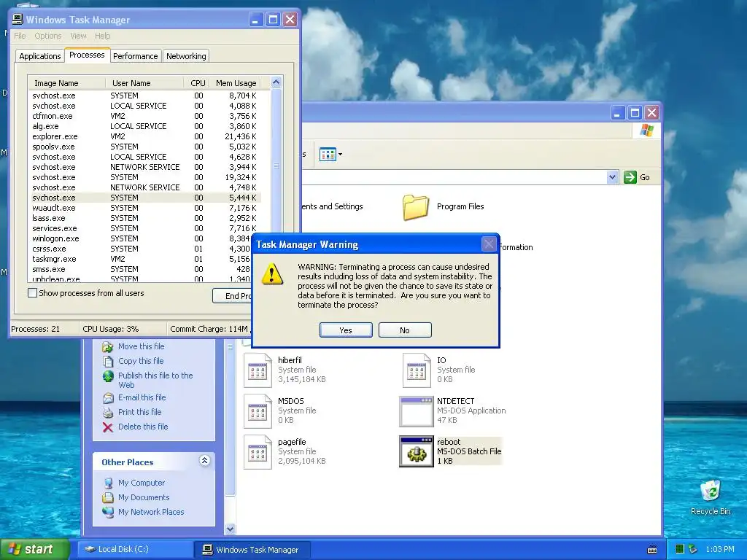This screenshot has height=560, width=747.
Task: Click the Windows Task Manager taskbar button
Action: pyautogui.click(x=252, y=550)
